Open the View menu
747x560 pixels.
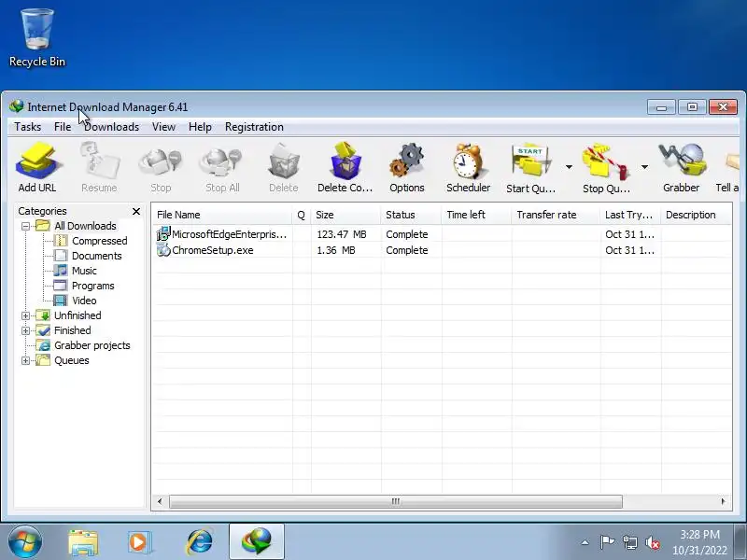click(164, 127)
